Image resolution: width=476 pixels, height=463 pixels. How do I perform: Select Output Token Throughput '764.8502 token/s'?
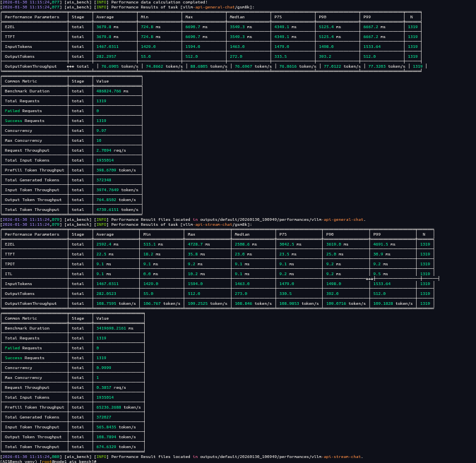(x=116, y=200)
